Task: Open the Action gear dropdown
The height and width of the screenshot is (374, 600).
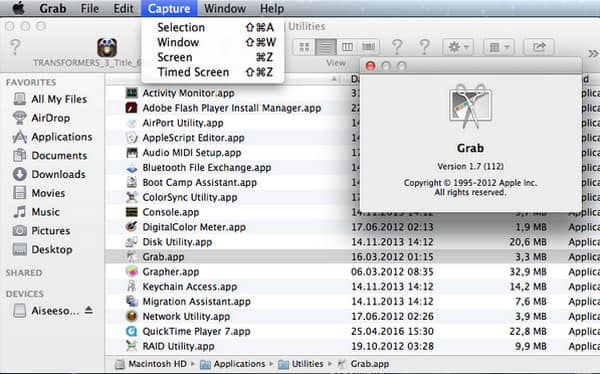Action: pos(458,47)
